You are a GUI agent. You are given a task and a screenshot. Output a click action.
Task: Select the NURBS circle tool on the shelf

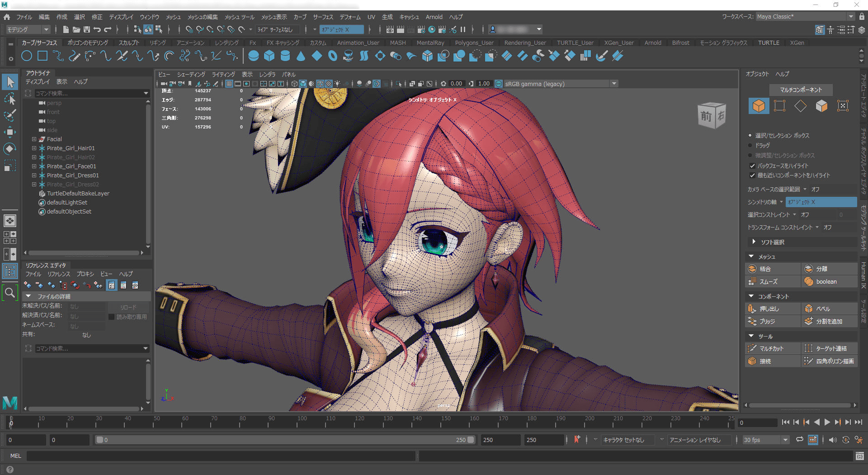click(x=27, y=56)
